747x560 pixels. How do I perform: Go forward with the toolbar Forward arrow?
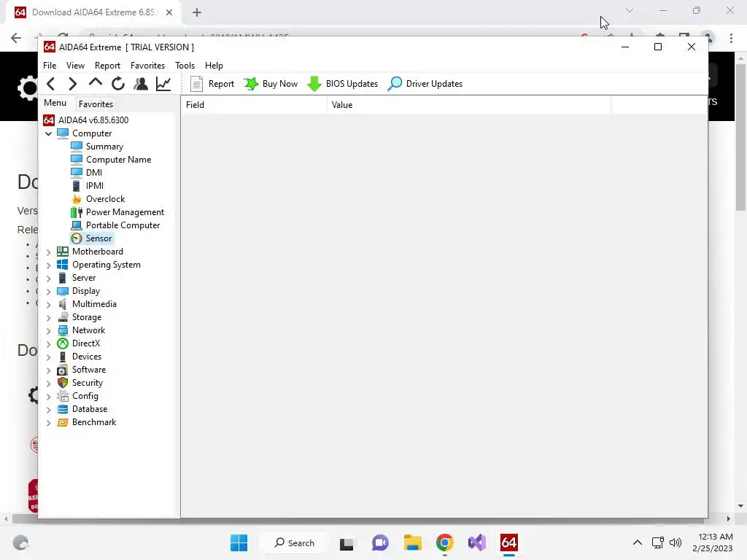click(72, 84)
